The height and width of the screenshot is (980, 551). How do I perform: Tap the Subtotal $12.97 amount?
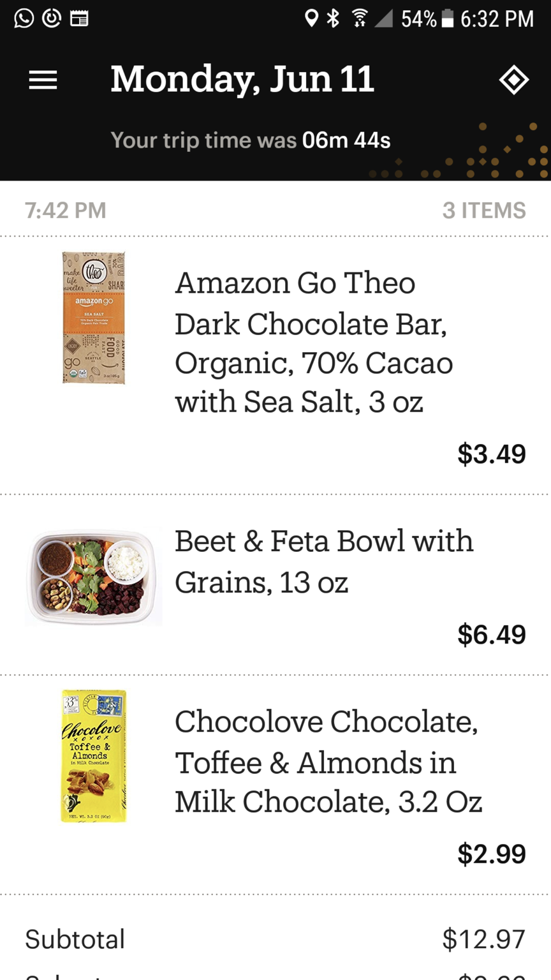[483, 939]
